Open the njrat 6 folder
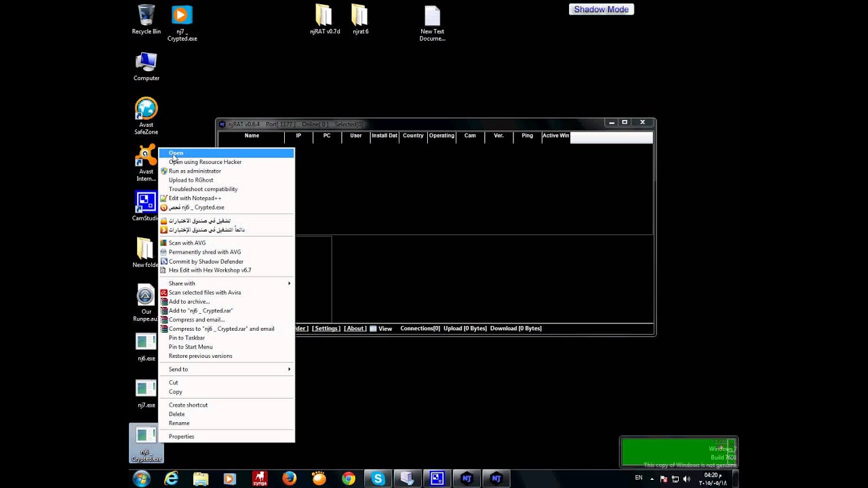Image resolution: width=868 pixels, height=488 pixels. 360,20
